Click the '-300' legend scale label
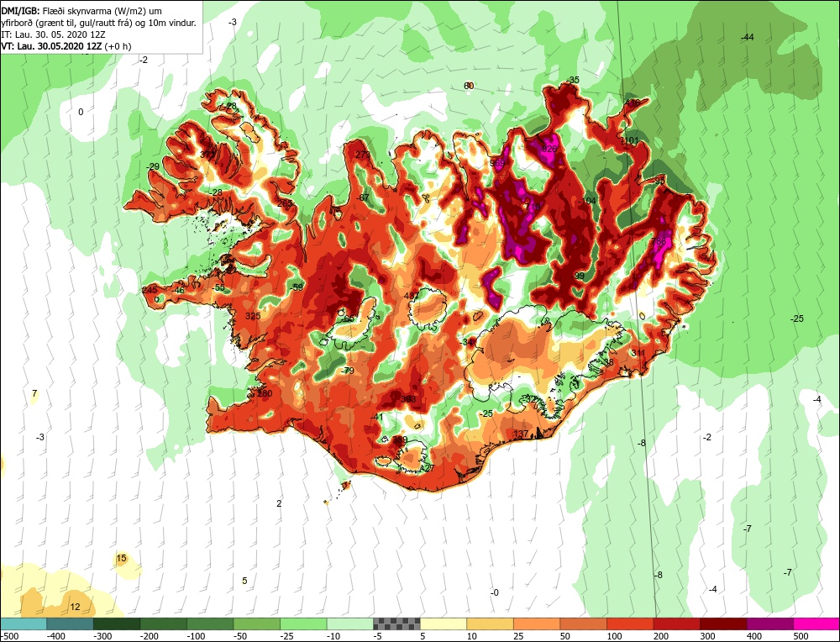 [102, 636]
